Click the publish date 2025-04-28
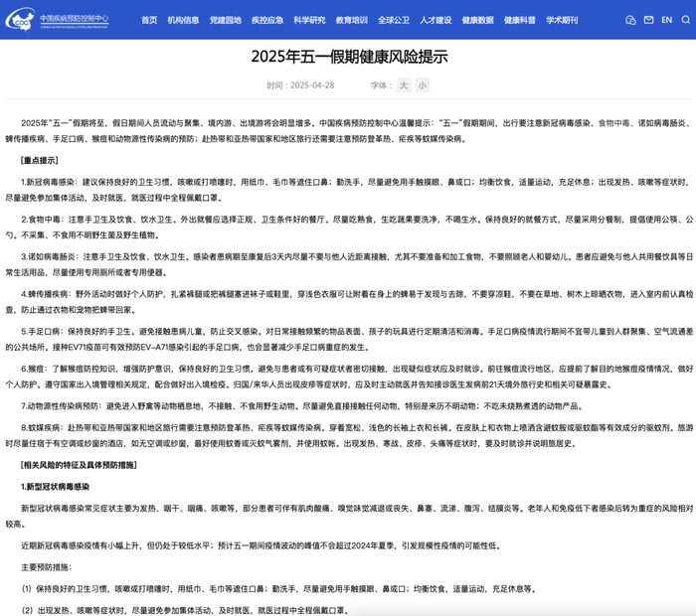The height and width of the screenshot is (616, 696). (312, 85)
